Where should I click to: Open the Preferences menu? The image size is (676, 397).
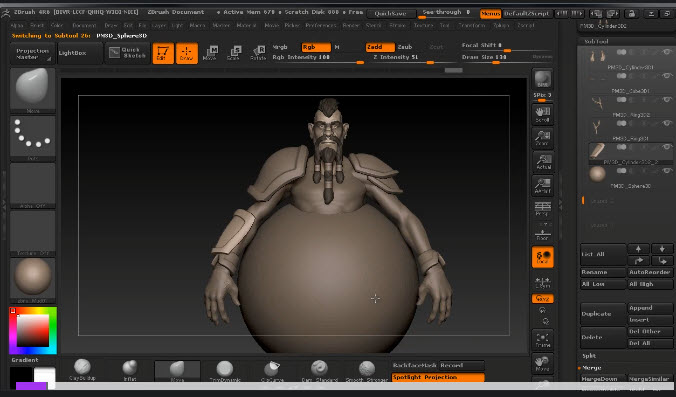coord(321,25)
